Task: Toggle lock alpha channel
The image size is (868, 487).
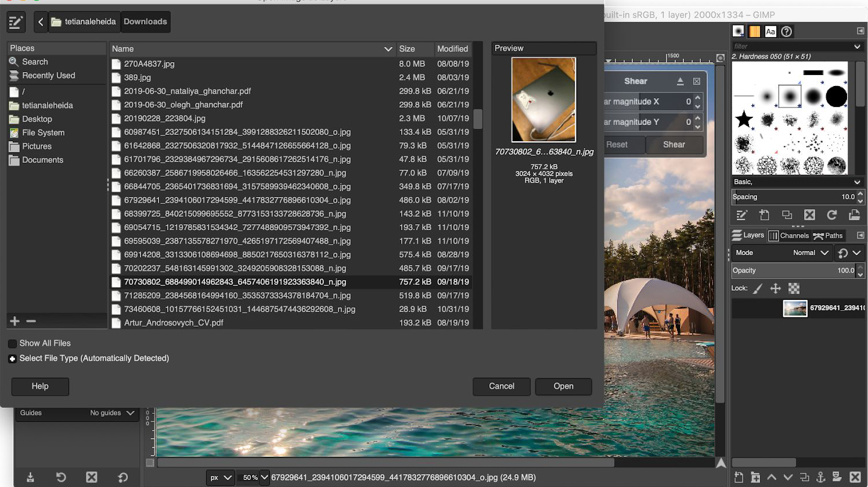Action: tap(794, 288)
